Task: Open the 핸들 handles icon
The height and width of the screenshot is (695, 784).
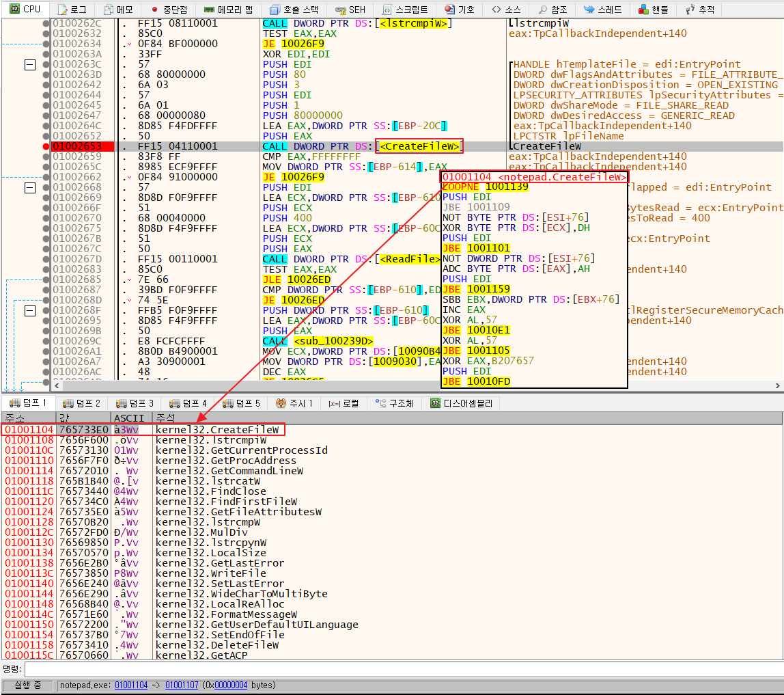Action: click(643, 10)
